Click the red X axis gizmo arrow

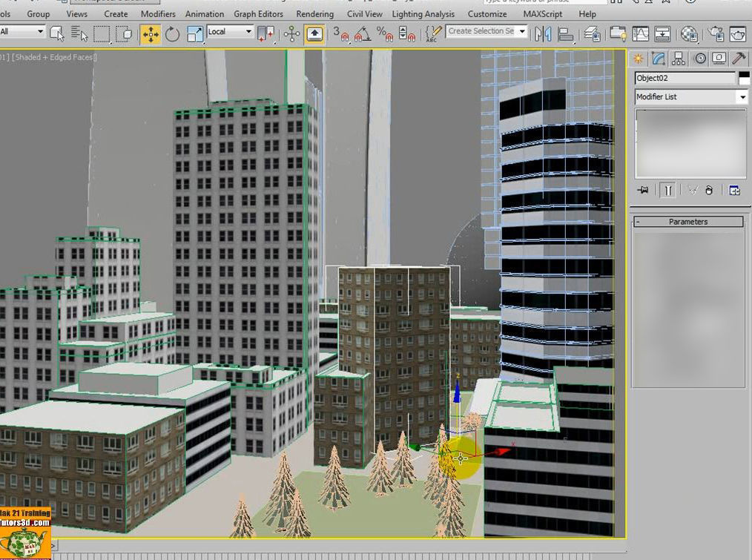click(x=501, y=451)
